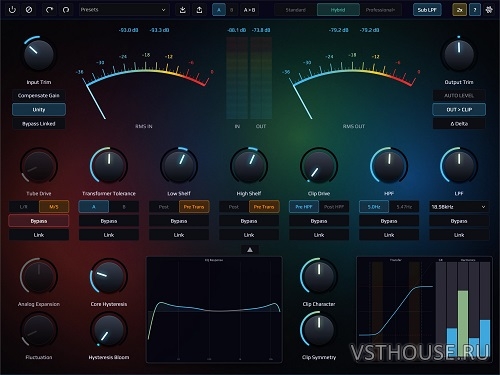The image size is (500, 375).
Task: Select Post HPF for Clip Drive
Action: pos(334,207)
